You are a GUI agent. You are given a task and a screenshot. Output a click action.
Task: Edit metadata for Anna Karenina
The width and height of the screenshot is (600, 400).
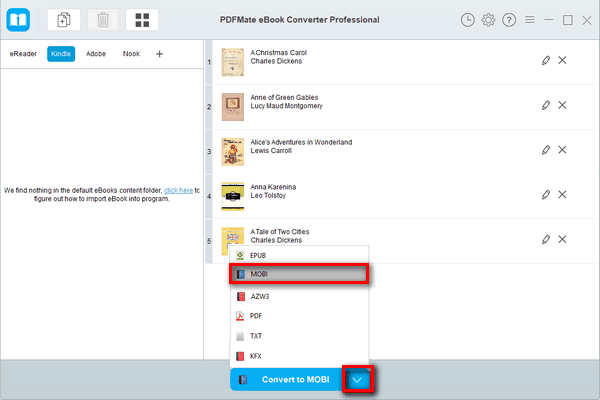pos(546,194)
